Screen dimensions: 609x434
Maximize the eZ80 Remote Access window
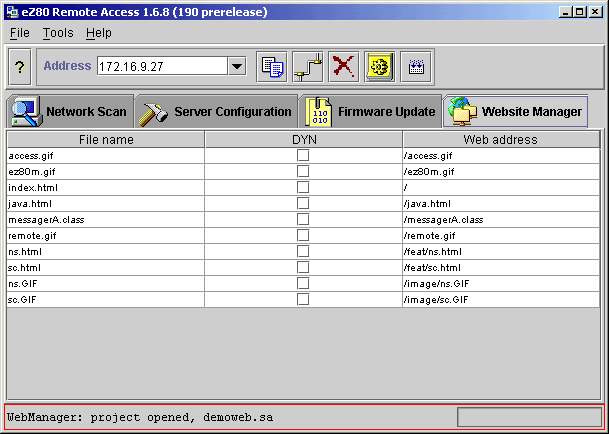(x=579, y=12)
